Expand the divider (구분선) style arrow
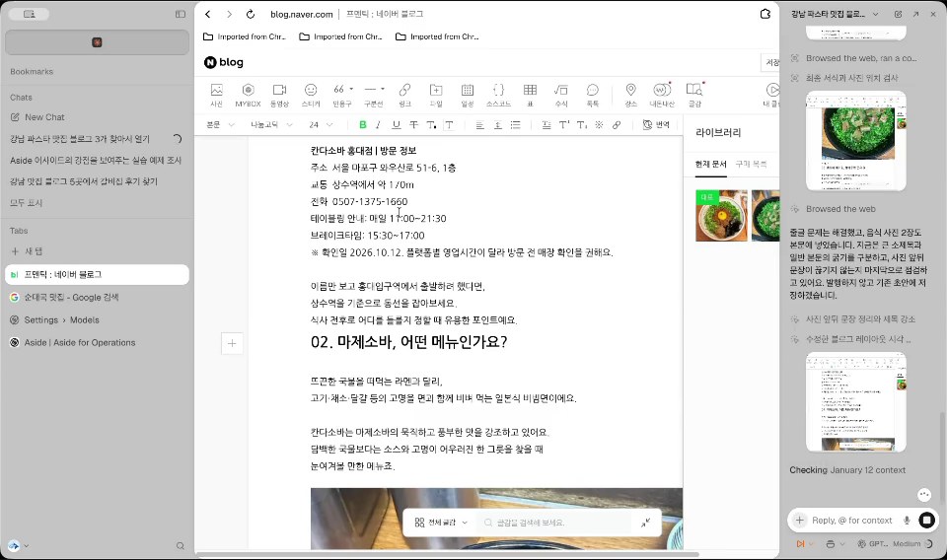This screenshot has height=560, width=947. (x=383, y=90)
